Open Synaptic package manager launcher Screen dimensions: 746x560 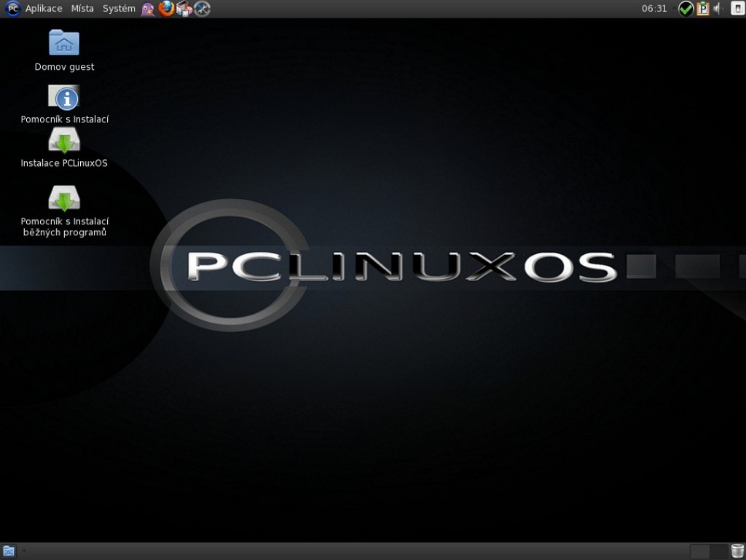pos(184,9)
